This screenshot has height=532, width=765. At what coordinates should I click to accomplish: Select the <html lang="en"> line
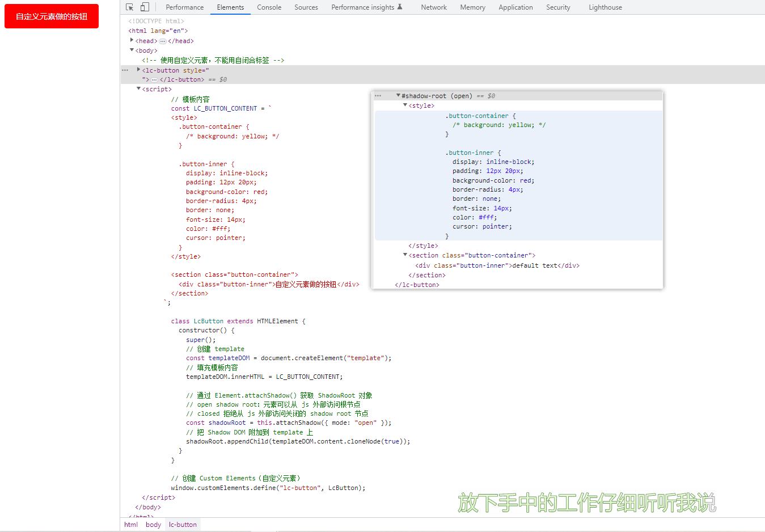[x=158, y=31]
